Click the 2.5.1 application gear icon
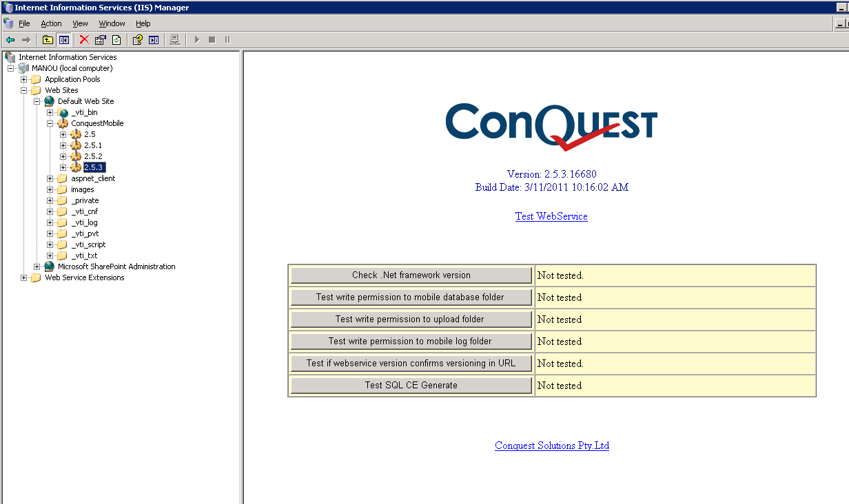The image size is (849, 504). 76,145
